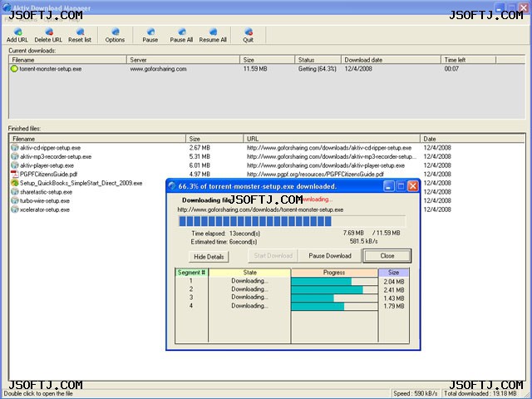
Task: Click the Getting (64.3%) status cell
Action: click(x=318, y=69)
